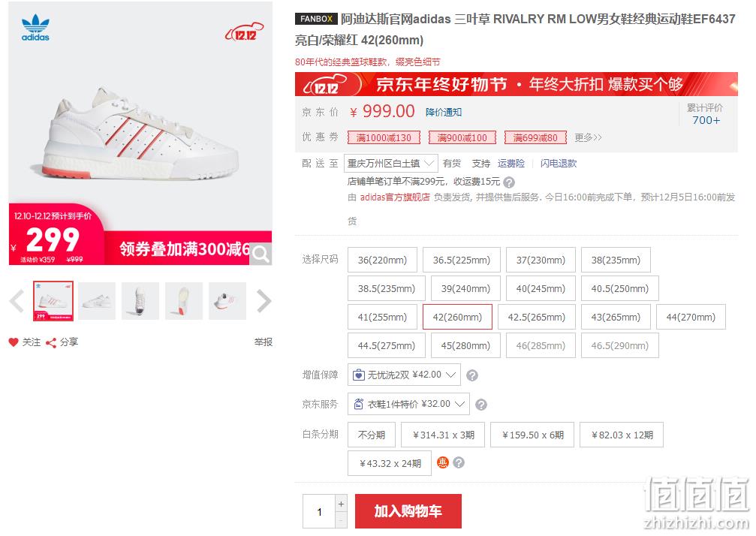Image resolution: width=756 pixels, height=536 pixels.
Task: Click help icon next to 增值保障 dropdown
Action: tap(472, 375)
